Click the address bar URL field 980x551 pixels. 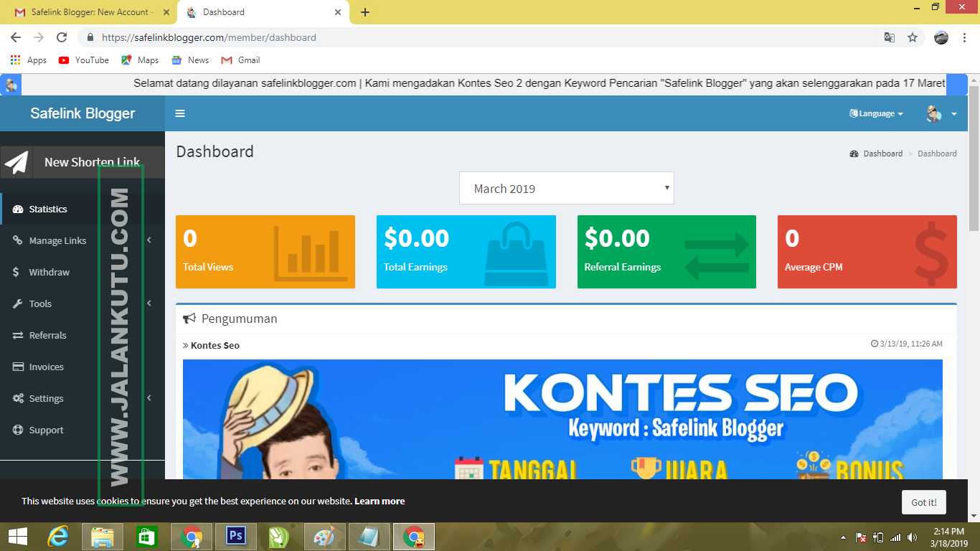click(481, 37)
